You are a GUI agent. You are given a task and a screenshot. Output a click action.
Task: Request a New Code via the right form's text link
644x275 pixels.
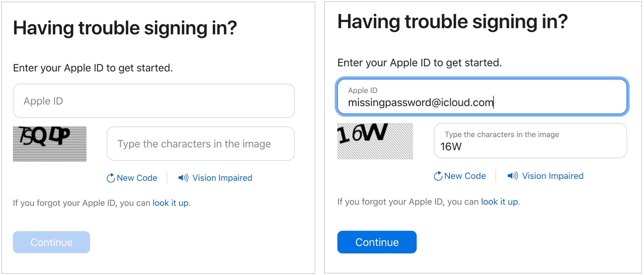coord(465,176)
